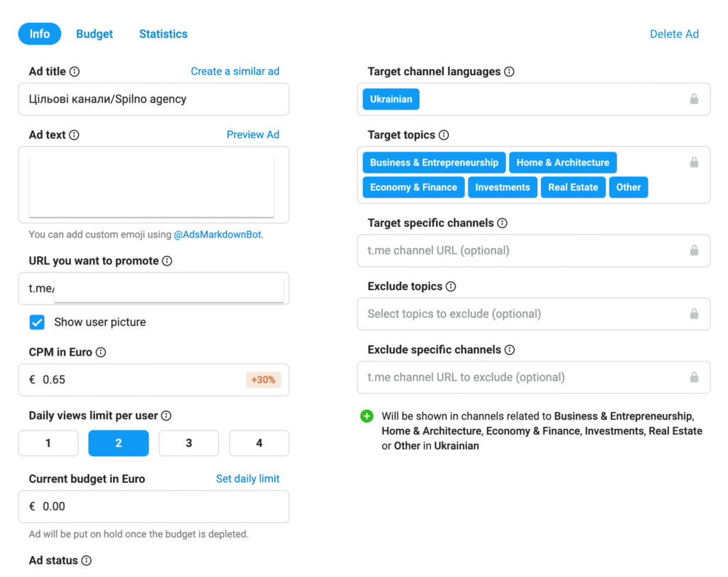This screenshot has width=728, height=577.
Task: Click info icon next to Target channel languages
Action: tap(509, 72)
